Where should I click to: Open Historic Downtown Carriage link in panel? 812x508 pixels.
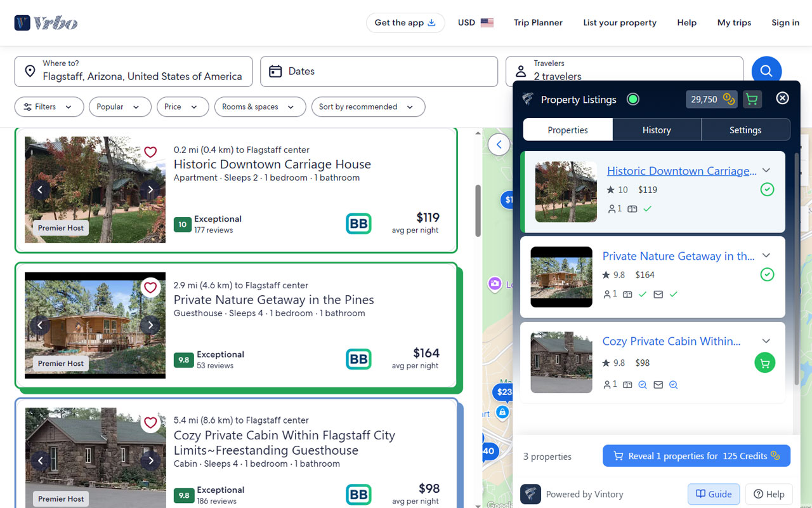click(681, 171)
